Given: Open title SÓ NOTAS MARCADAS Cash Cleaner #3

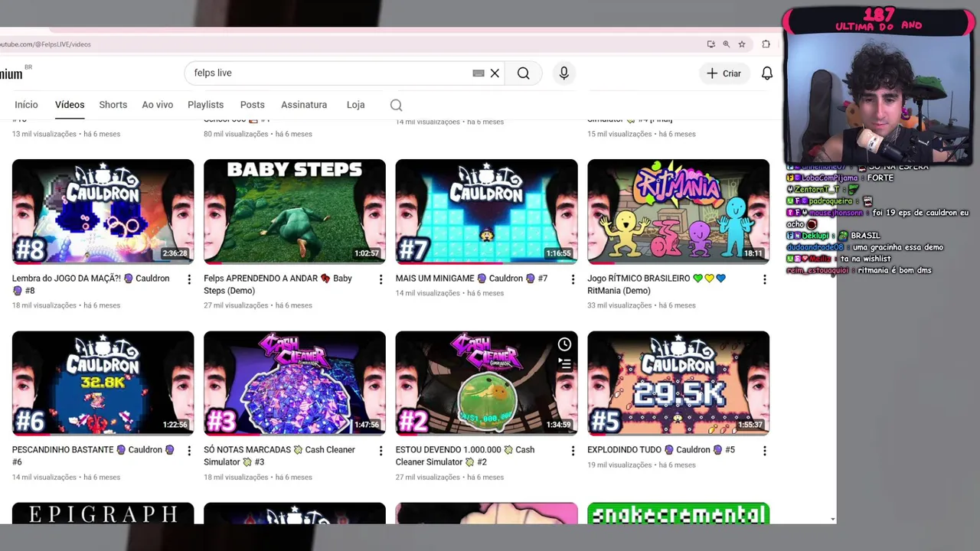Looking at the screenshot, I should [x=279, y=456].
